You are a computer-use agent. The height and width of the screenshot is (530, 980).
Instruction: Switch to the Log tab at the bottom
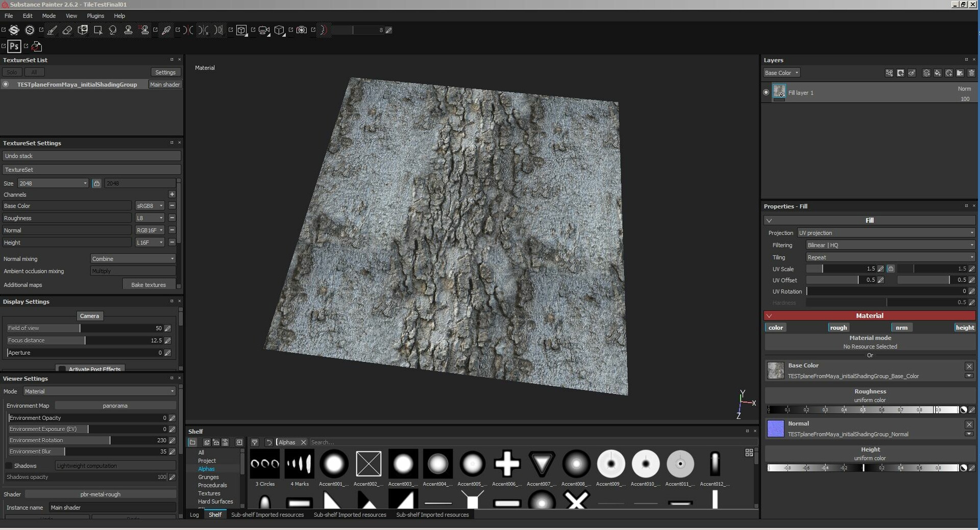pos(194,515)
